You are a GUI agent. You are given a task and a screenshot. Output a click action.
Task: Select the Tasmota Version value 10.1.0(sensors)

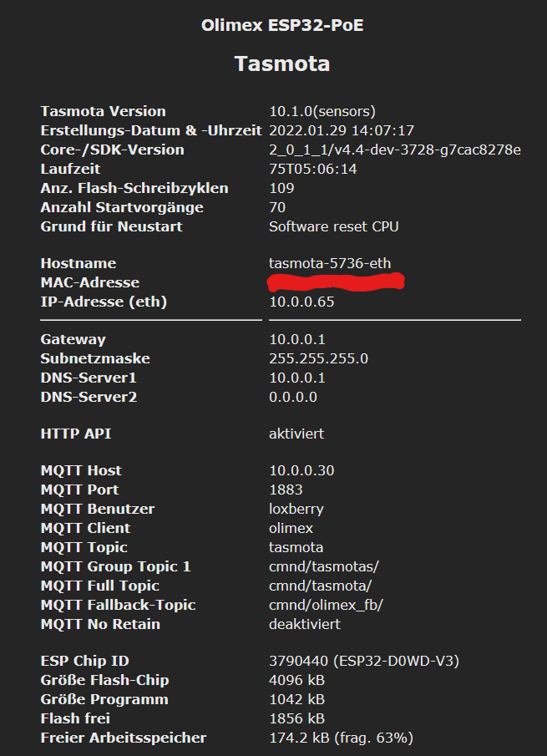(x=322, y=111)
